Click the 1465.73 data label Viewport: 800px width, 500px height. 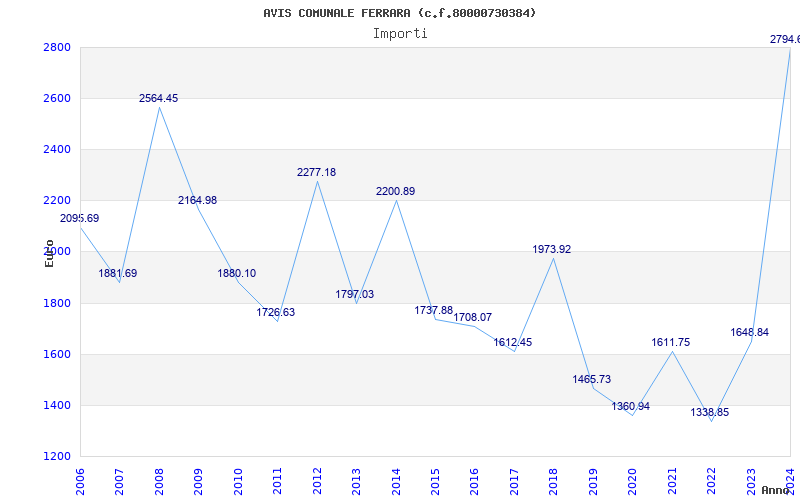[x=591, y=380]
